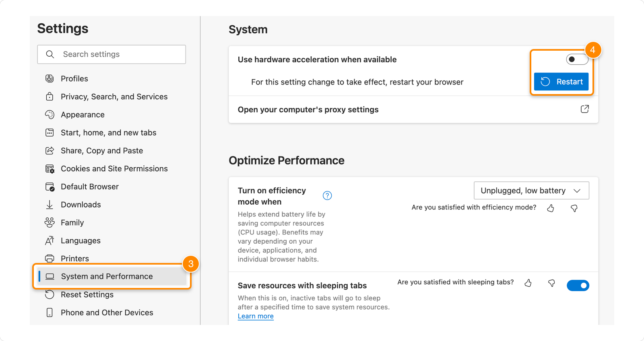
Task: Open the Profiles settings section
Action: coord(74,79)
